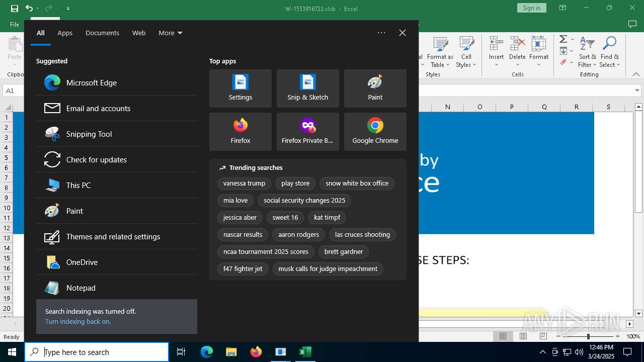
Task: Switch to Excel on the taskbar
Action: pyautogui.click(x=305, y=352)
